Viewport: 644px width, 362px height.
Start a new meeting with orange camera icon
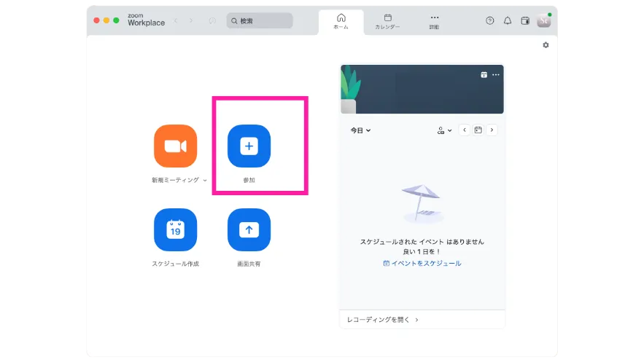point(175,146)
